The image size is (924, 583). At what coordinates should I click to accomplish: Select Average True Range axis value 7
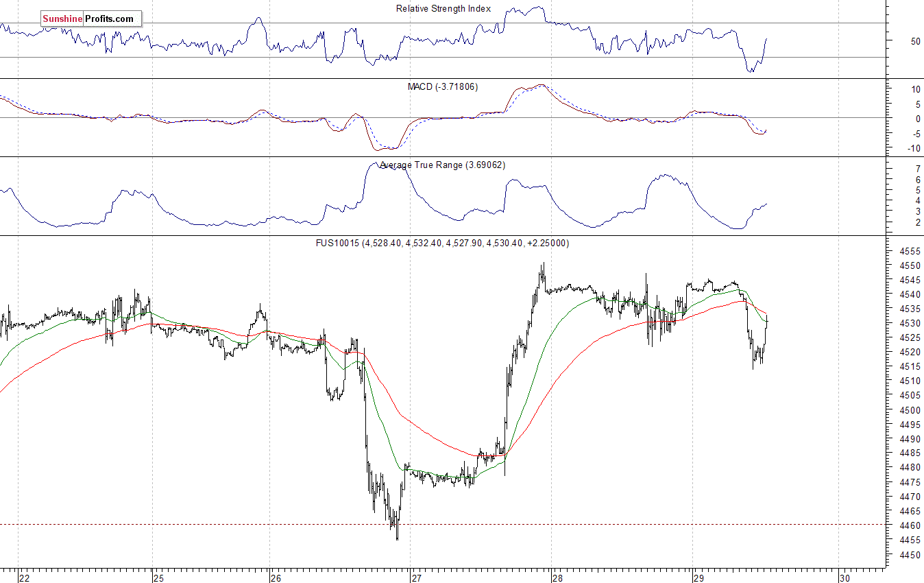pos(917,169)
